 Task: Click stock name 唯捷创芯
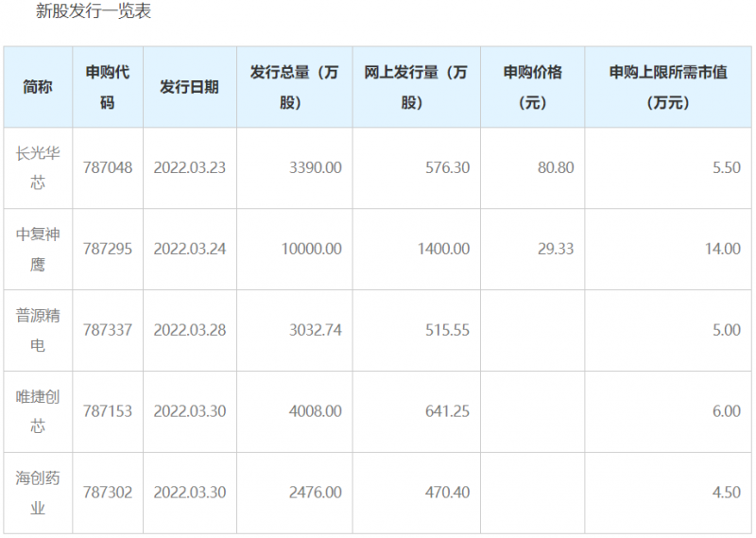pyautogui.click(x=38, y=411)
